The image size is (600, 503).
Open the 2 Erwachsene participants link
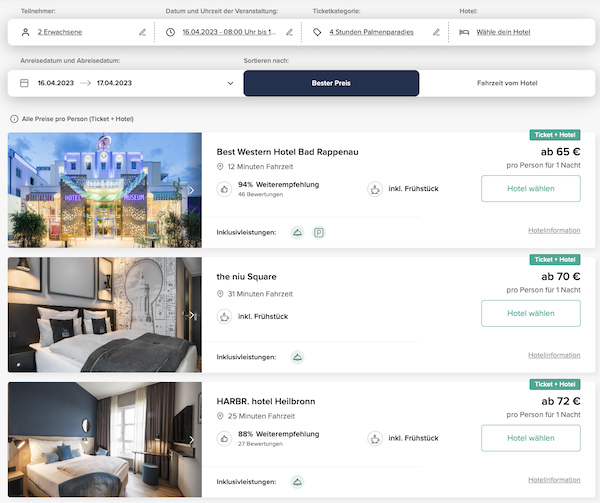click(60, 32)
